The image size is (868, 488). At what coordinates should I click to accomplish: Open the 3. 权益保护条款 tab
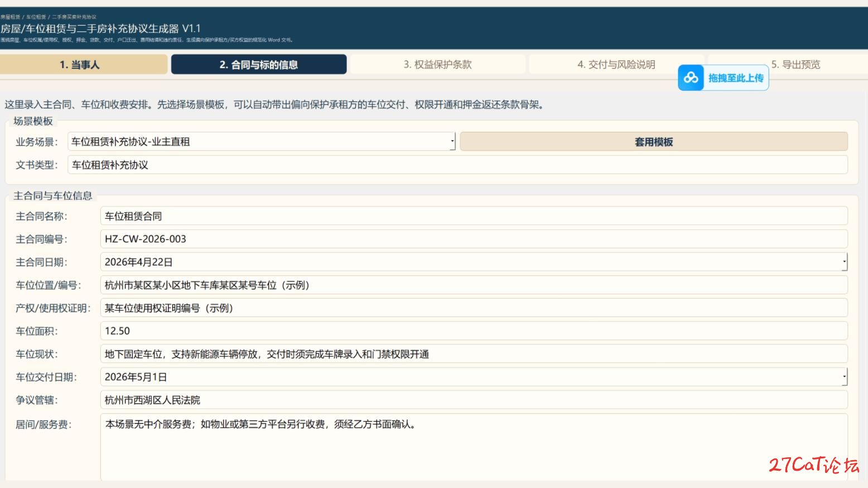(x=437, y=65)
